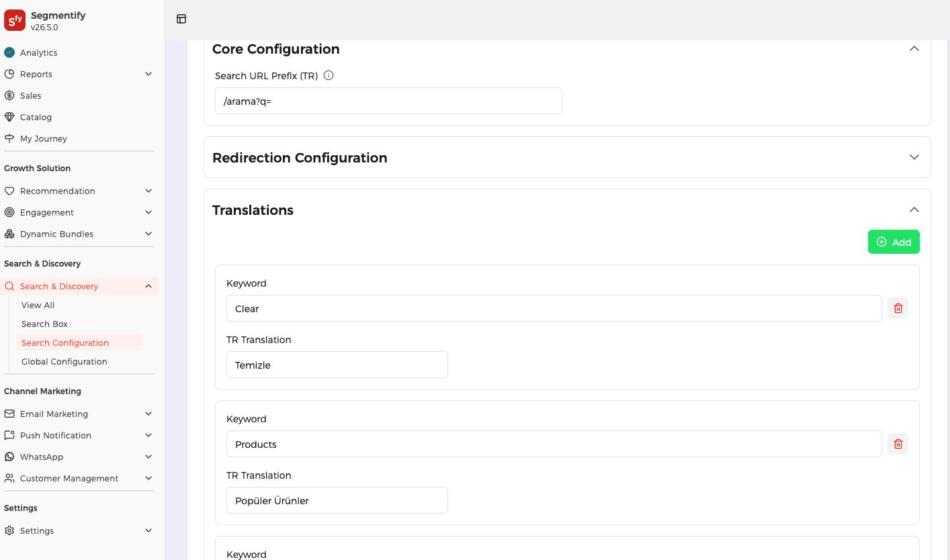Click the info icon beside Search URL Prefix
Image resolution: width=950 pixels, height=560 pixels.
tap(328, 75)
